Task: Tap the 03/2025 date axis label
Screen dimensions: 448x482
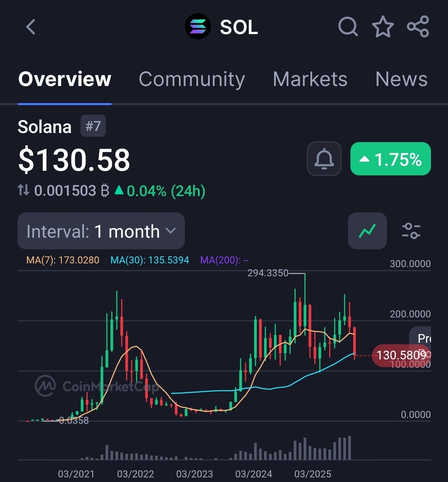Action: (x=313, y=474)
